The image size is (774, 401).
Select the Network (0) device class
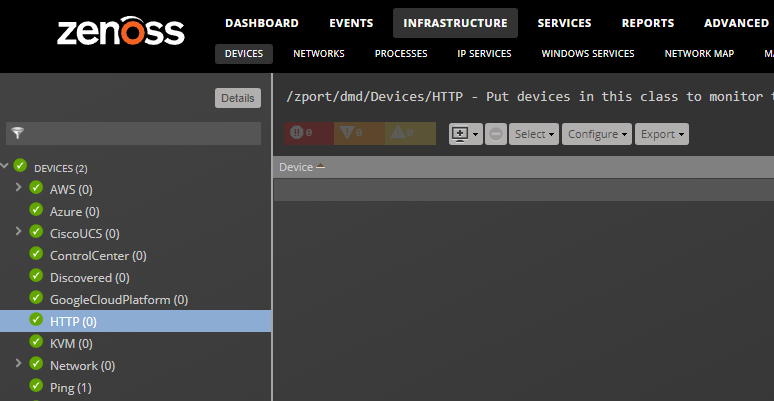coord(82,366)
